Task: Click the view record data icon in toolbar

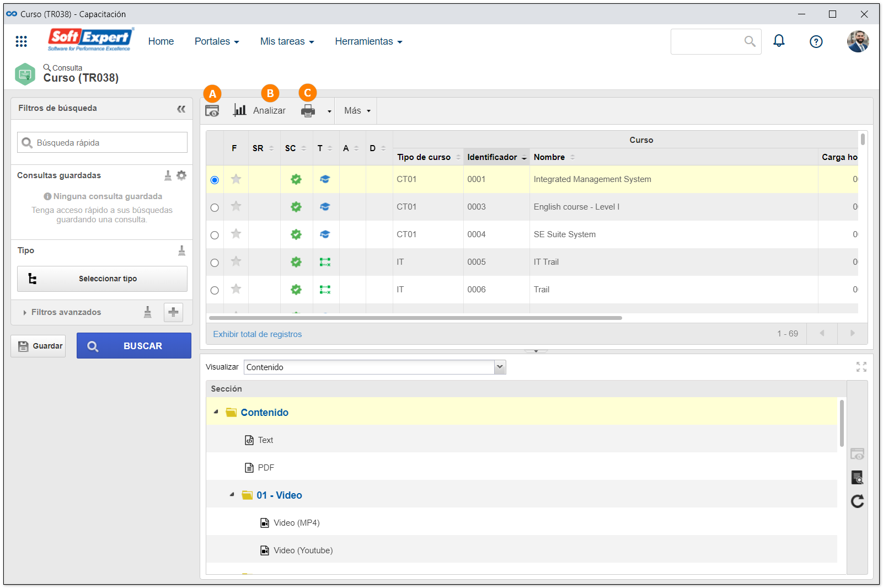Action: tap(212, 111)
